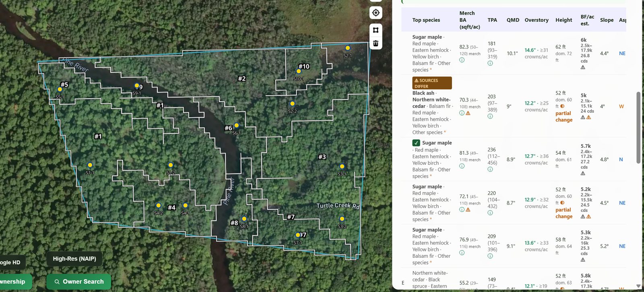Click the S6-1 plot marker
The height and width of the screenshot is (292, 644).
click(x=236, y=125)
